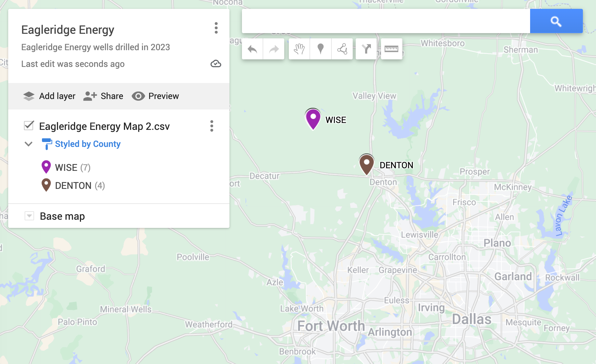Select the measure distances ruler tool
The image size is (596, 364).
[x=391, y=49]
